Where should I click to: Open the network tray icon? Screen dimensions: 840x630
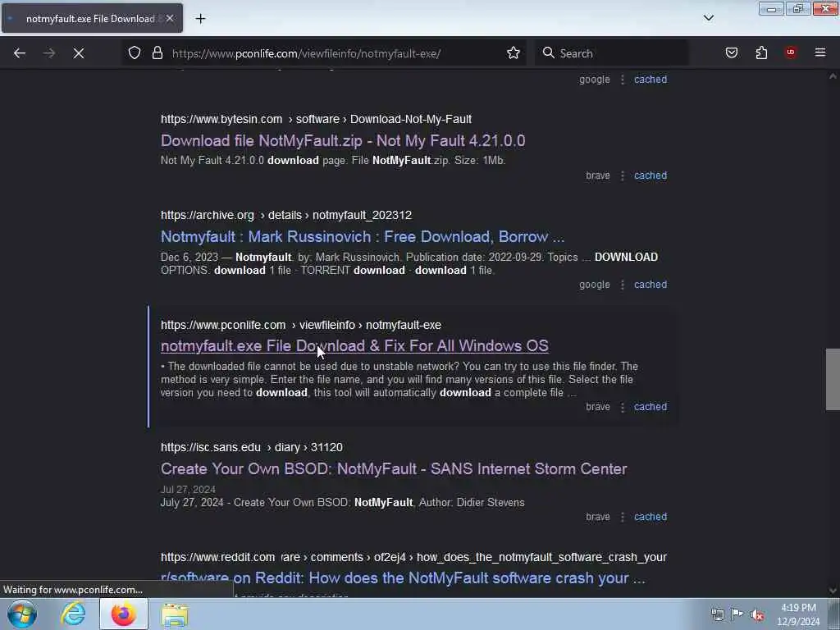[718, 614]
